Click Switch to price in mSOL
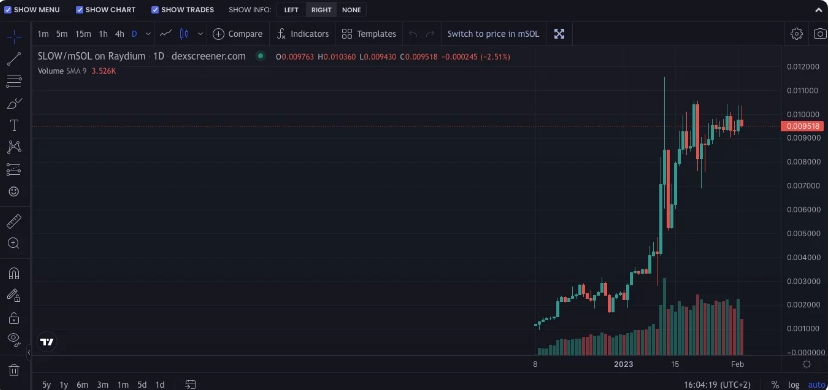The width and height of the screenshot is (829, 390). [493, 34]
